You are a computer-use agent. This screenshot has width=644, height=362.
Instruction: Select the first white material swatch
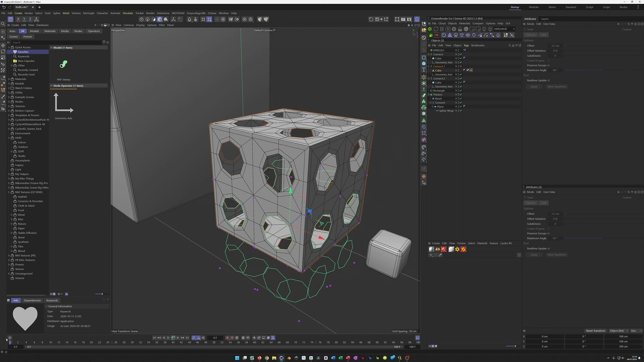431,249
